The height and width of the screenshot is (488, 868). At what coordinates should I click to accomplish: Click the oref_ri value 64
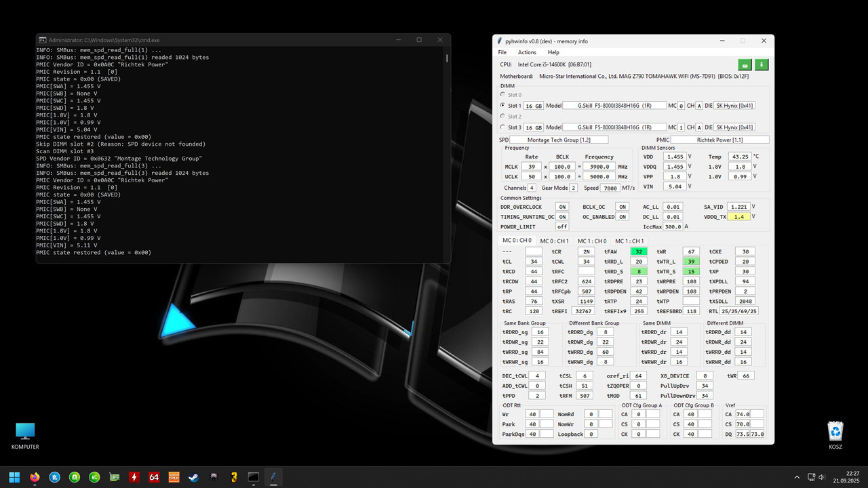coord(639,375)
